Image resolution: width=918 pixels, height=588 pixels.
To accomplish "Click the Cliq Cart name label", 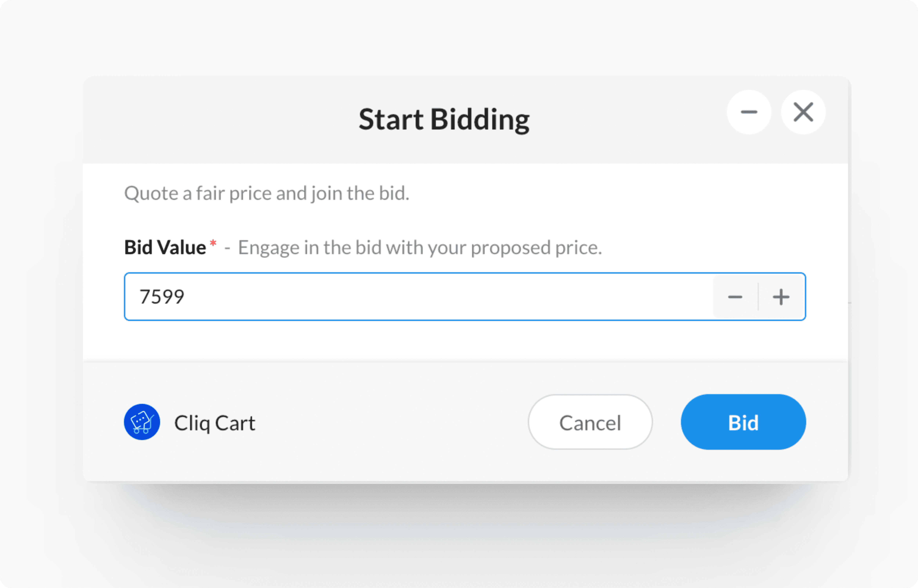I will (x=215, y=423).
